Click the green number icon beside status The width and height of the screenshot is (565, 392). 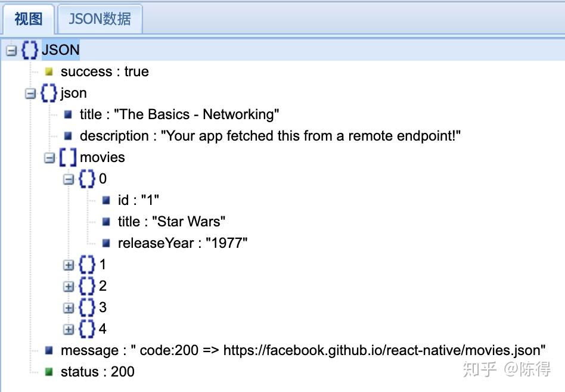pyautogui.click(x=49, y=372)
